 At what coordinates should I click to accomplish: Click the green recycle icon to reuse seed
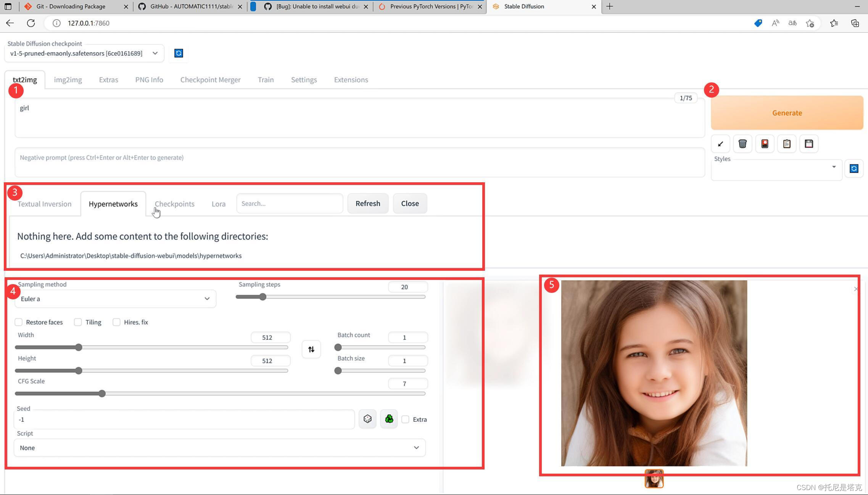tap(389, 419)
